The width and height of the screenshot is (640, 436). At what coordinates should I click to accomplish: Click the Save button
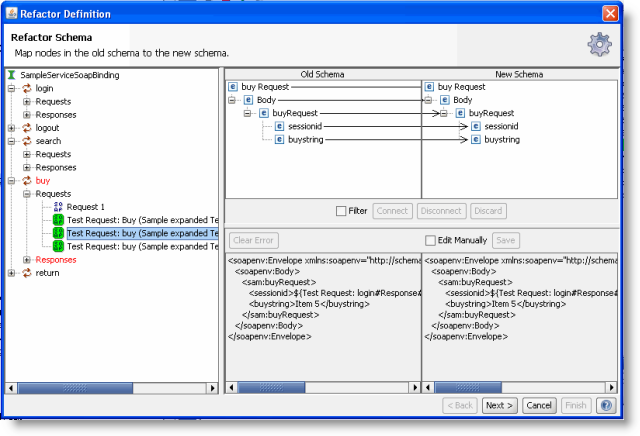(x=506, y=240)
